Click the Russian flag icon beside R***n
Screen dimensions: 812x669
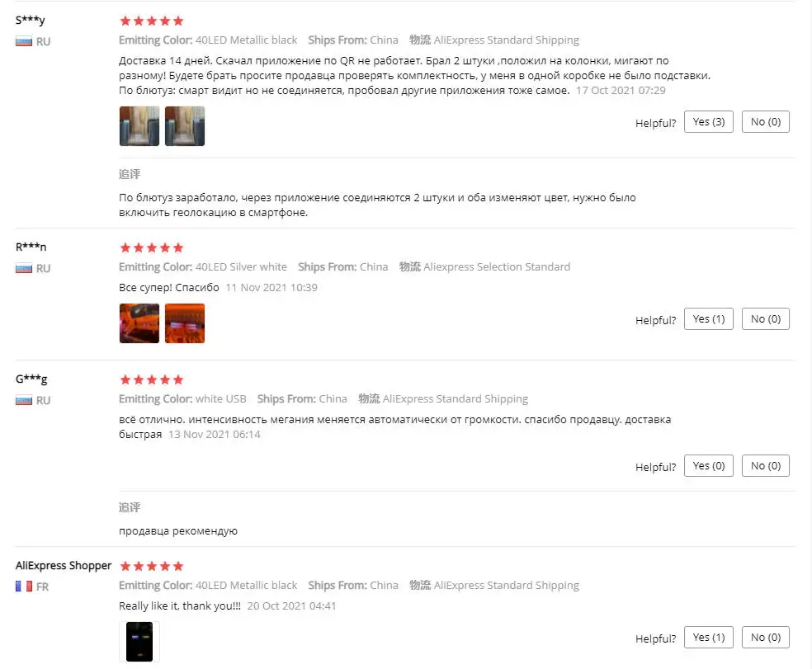coord(24,268)
